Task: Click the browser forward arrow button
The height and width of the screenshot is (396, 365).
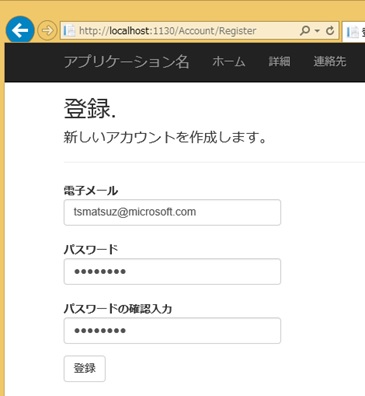Action: [x=47, y=31]
